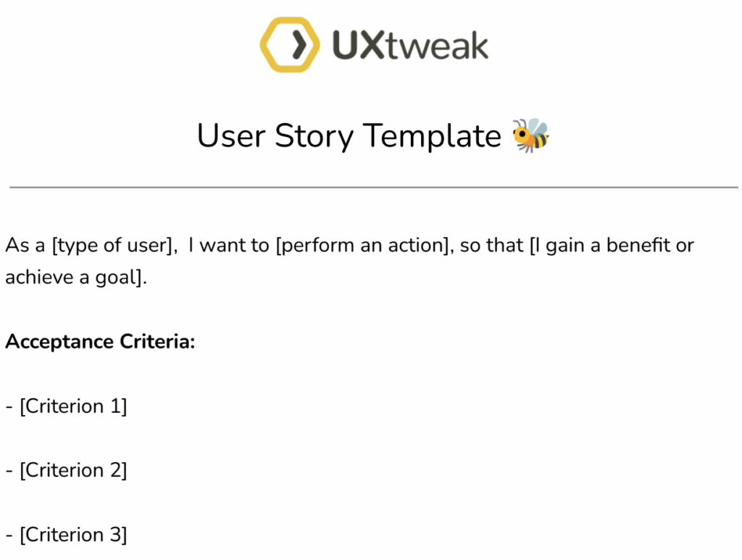Click the "achieve a goal]" placeholder text
Image resolution: width=742 pixels, height=560 pixels.
[75, 277]
